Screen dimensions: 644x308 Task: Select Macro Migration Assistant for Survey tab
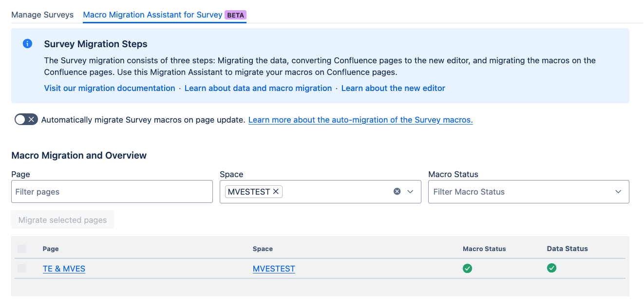click(152, 15)
